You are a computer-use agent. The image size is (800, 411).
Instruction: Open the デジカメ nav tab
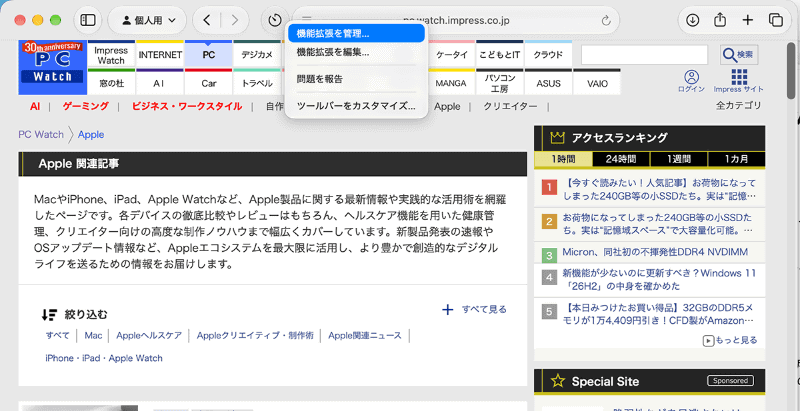(x=257, y=55)
